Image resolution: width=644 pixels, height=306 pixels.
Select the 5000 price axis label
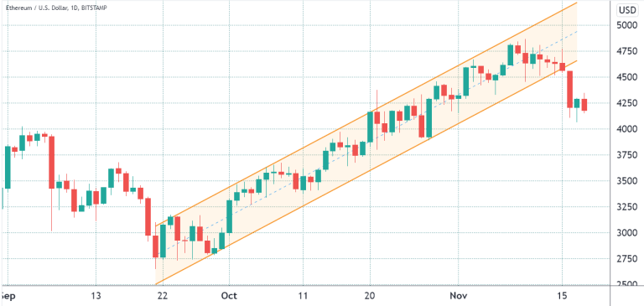tap(629, 25)
